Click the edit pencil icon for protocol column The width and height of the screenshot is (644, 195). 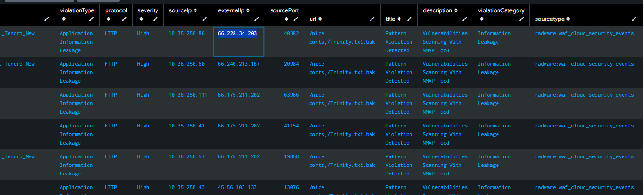tap(123, 19)
